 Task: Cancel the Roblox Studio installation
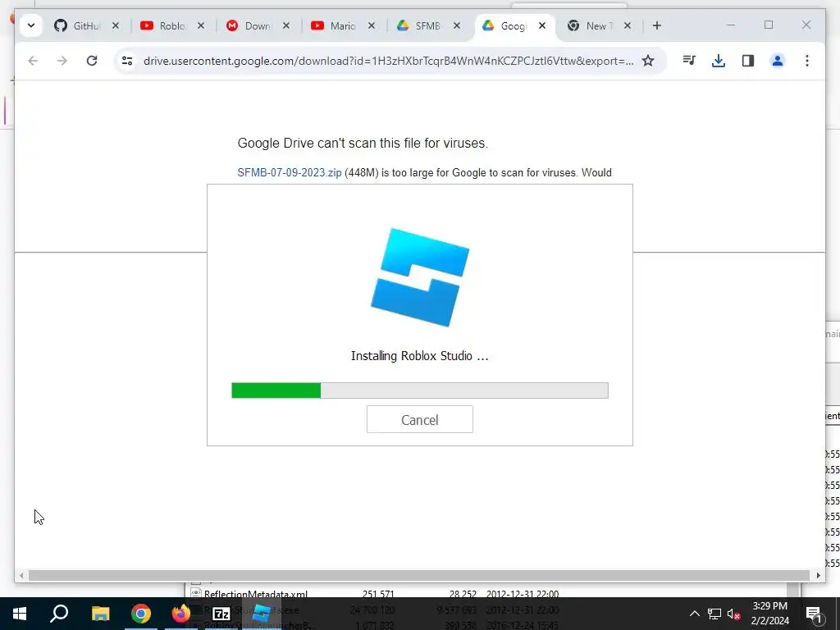pyautogui.click(x=419, y=419)
